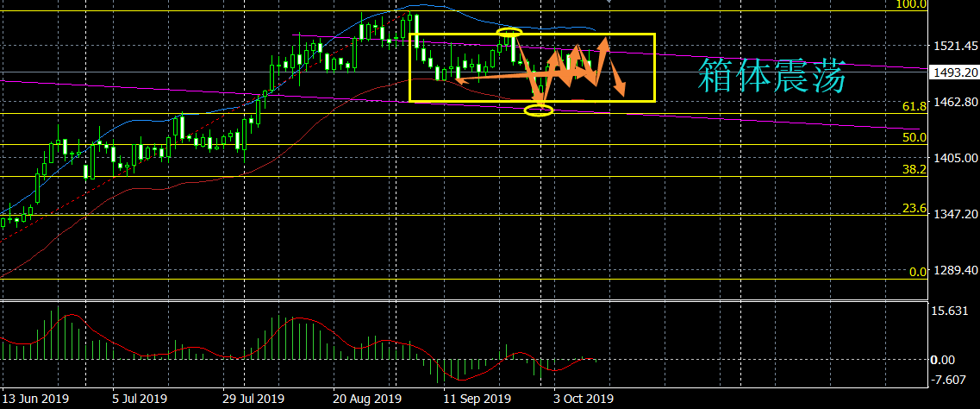The width and height of the screenshot is (980, 409).
Task: Click the 1405.00 price axis label
Action: click(956, 158)
